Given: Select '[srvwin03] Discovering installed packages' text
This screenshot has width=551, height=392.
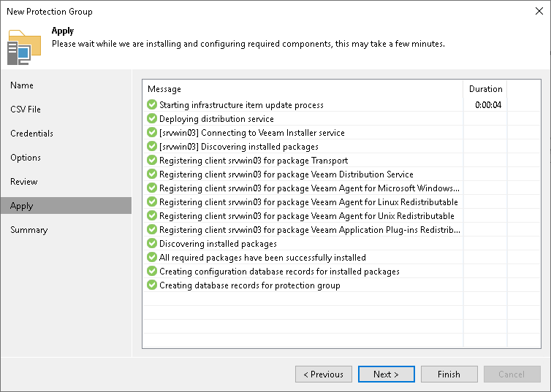Looking at the screenshot, I should [239, 147].
